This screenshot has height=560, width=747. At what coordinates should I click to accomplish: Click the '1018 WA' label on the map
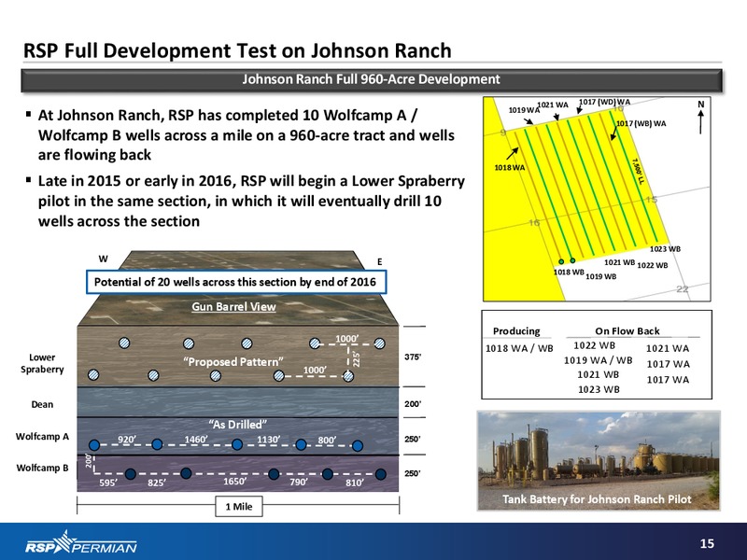click(x=510, y=168)
